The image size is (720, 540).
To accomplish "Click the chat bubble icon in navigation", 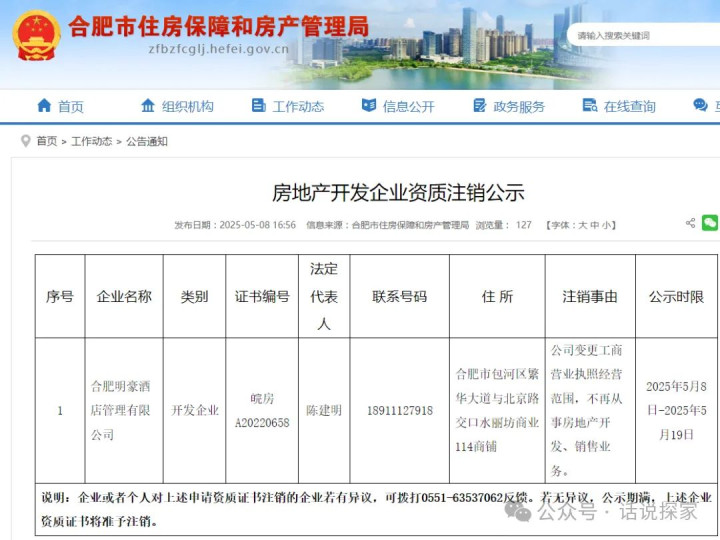I will coord(700,106).
